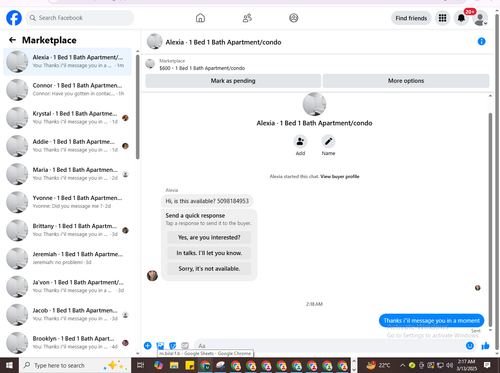Viewport: 500px width, 373px height.
Task: Expand More options for the listing
Action: point(406,81)
